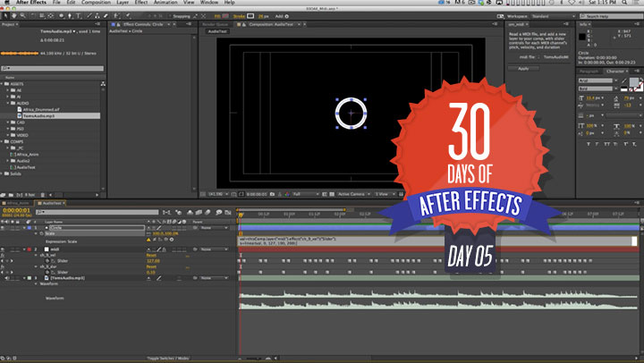Open viewer resolution Full dropdown
This screenshot has width=644, height=363.
click(x=306, y=194)
